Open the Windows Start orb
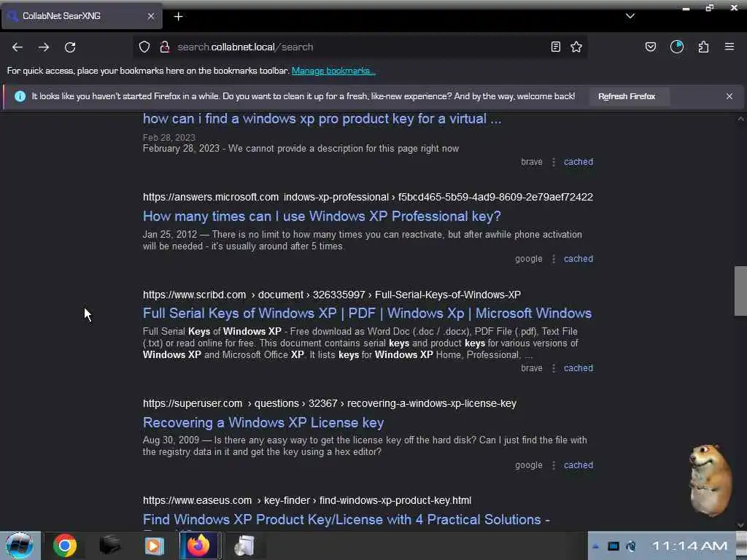Screen dimensions: 747x560 pos(20,545)
